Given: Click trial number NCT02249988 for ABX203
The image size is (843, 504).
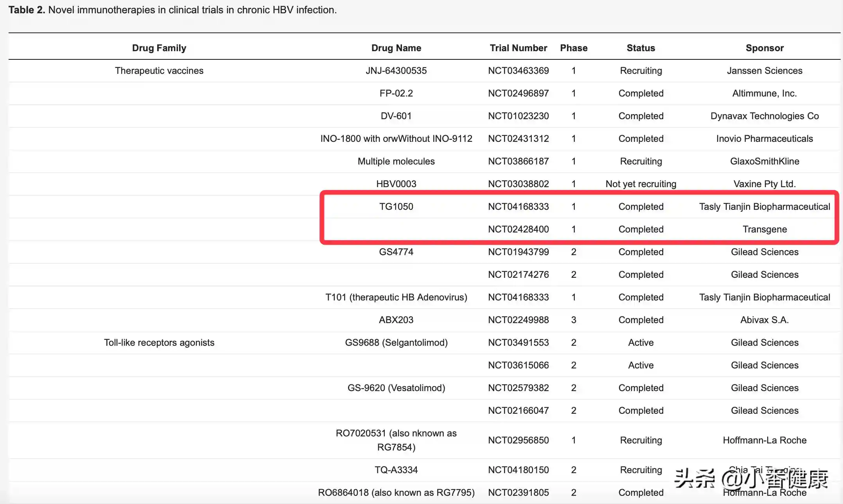Looking at the screenshot, I should click(518, 320).
